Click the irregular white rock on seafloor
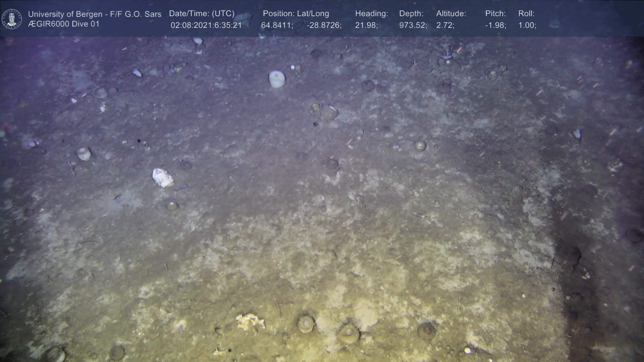 coord(163,178)
